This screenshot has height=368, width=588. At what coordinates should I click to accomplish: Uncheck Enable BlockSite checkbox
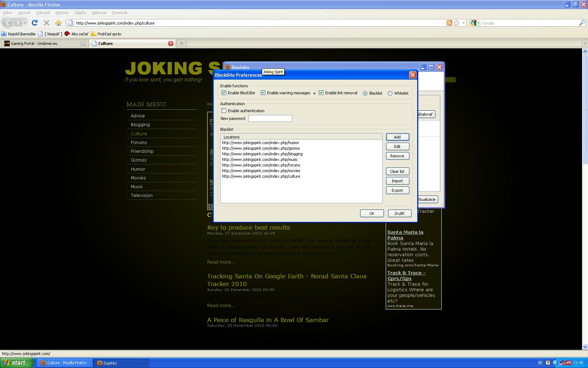(x=224, y=93)
